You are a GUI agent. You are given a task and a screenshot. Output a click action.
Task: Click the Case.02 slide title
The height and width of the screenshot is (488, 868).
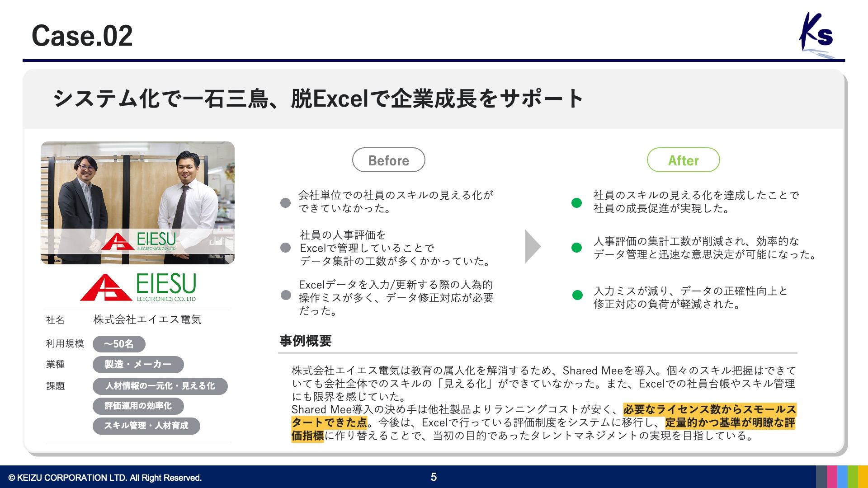pos(82,36)
